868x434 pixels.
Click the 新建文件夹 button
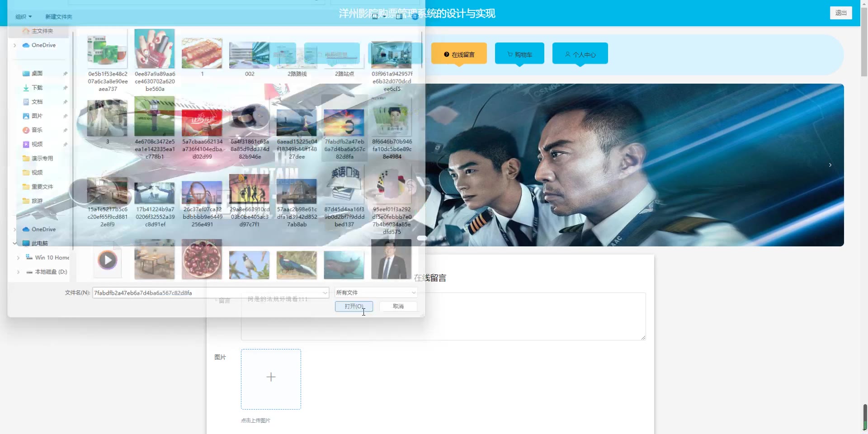coord(58,17)
